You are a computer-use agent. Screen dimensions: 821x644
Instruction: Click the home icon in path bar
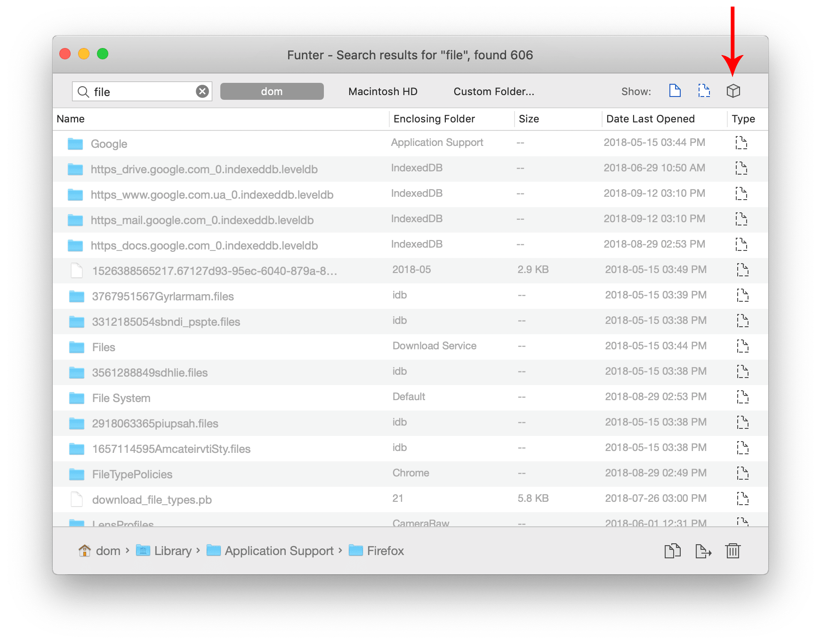coord(85,550)
